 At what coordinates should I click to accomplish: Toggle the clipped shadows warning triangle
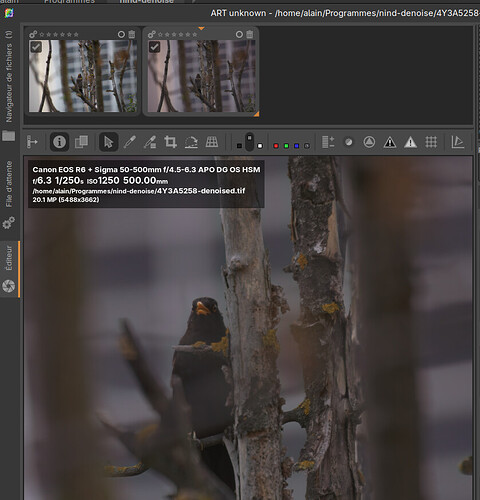pos(389,142)
